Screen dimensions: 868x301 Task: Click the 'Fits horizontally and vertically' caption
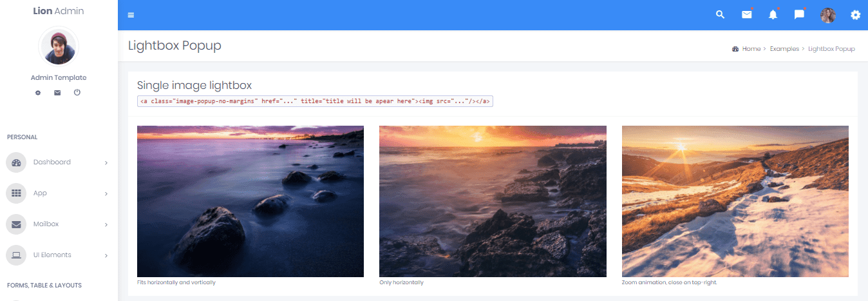click(176, 283)
